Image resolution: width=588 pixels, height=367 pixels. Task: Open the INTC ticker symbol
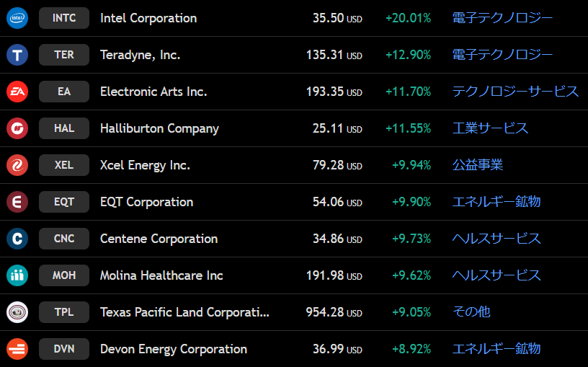pos(64,18)
